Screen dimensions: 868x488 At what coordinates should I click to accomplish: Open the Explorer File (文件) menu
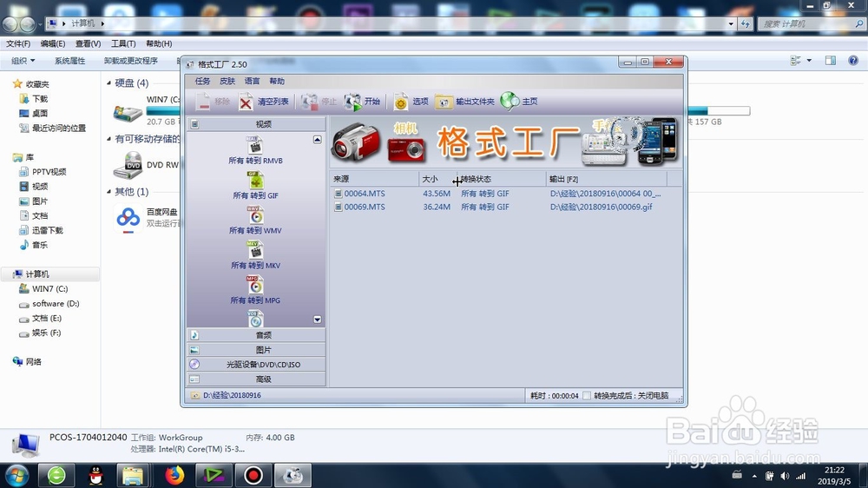pyautogui.click(x=18, y=43)
